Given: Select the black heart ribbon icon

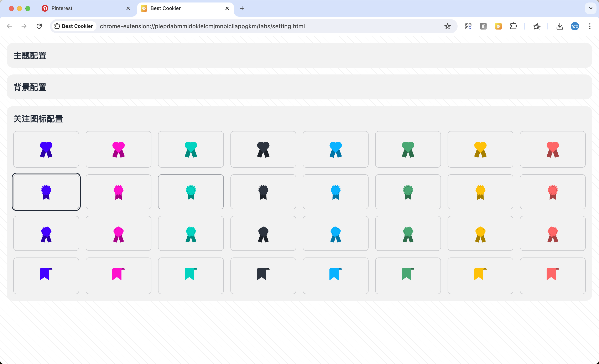Looking at the screenshot, I should 263,149.
